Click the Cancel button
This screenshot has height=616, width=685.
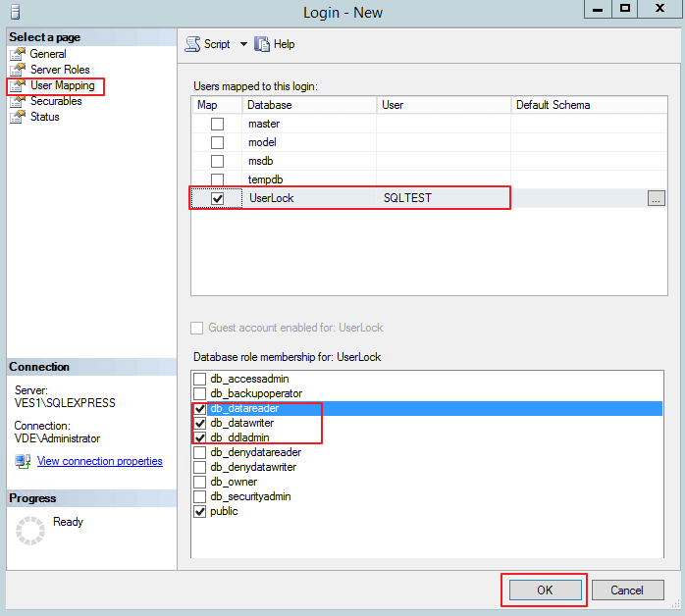[x=627, y=590]
